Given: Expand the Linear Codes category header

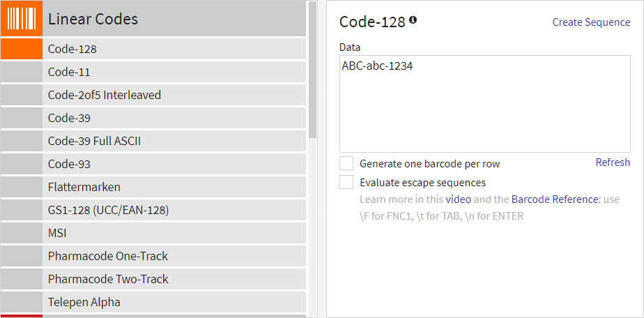Looking at the screenshot, I should [174, 19].
